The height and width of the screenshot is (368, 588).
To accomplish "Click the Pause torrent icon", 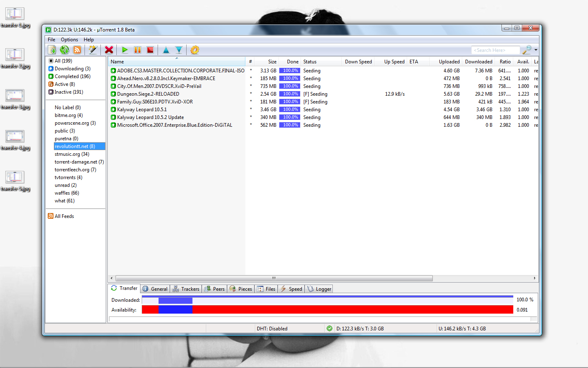I will pyautogui.click(x=138, y=50).
